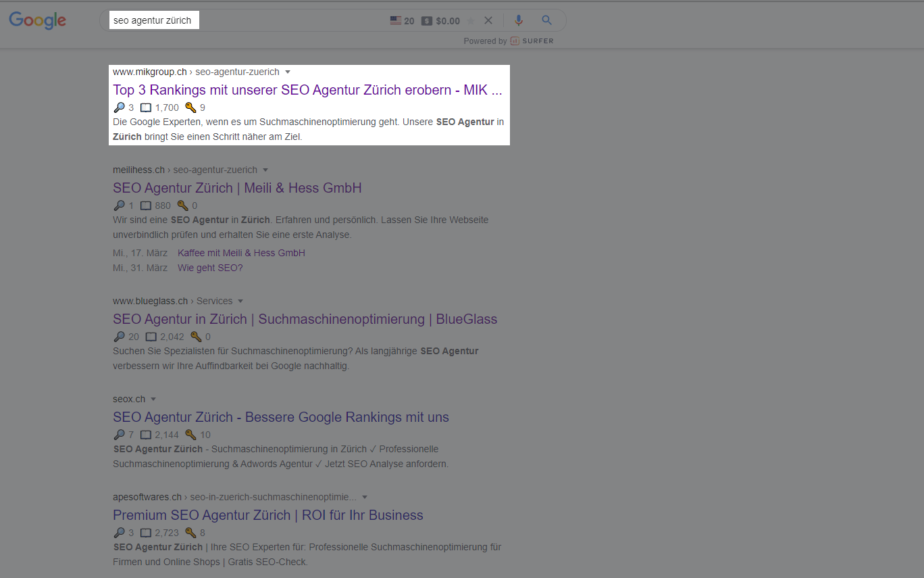The image size is (924, 578).
Task: Click word count icon showing 2,042
Action: click(151, 337)
